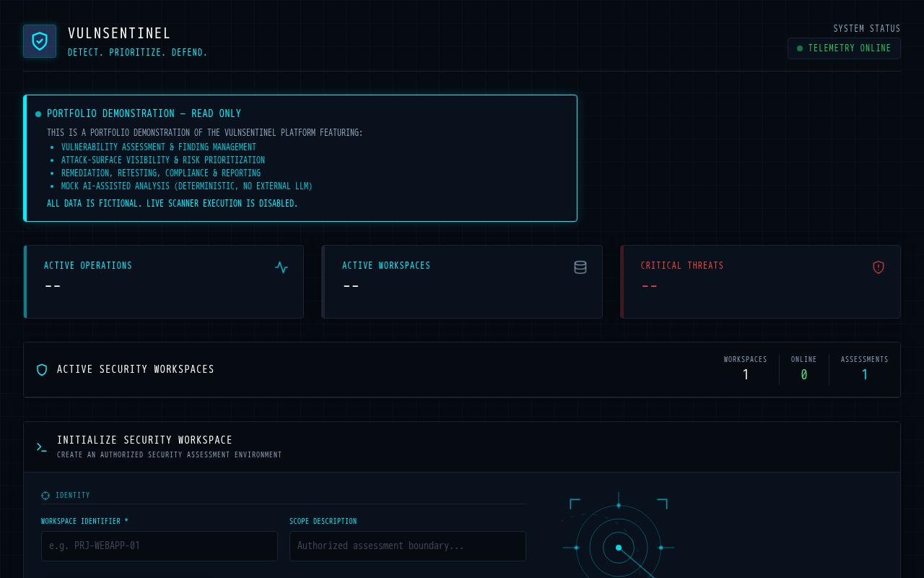Click the Active Security Workspaces heading
This screenshot has width=924, height=578.
click(x=136, y=369)
